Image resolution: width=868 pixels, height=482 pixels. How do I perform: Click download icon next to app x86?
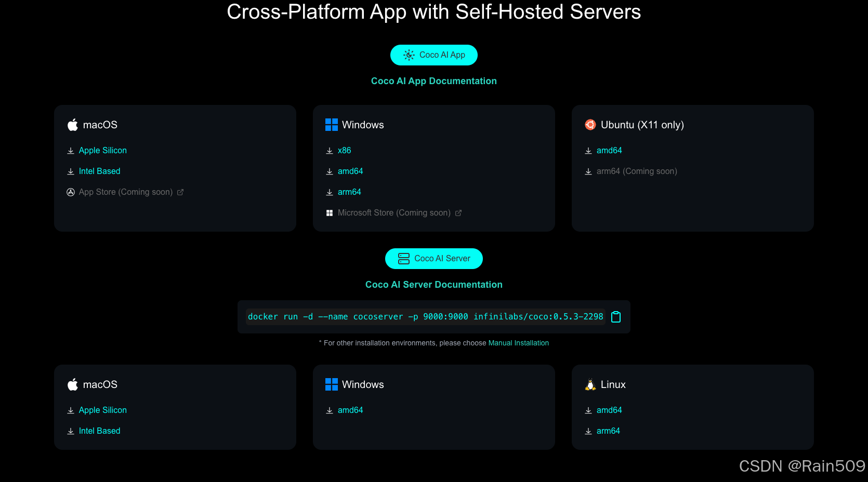coord(330,151)
